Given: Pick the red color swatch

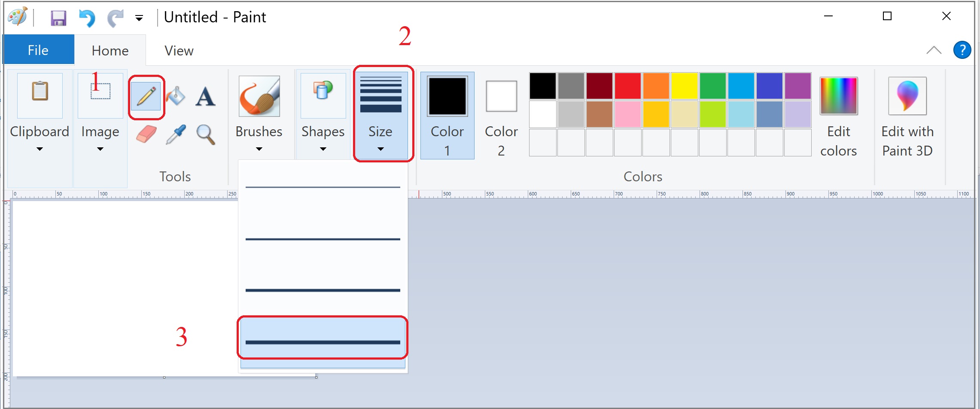Looking at the screenshot, I should pyautogui.click(x=627, y=86).
